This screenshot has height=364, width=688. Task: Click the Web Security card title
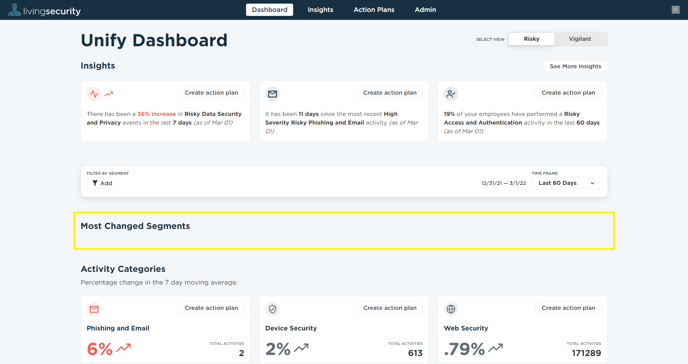[466, 328]
